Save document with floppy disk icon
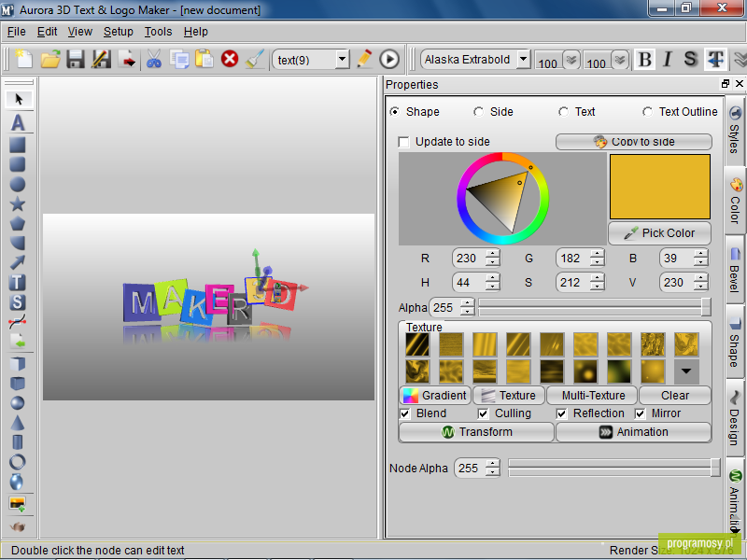 (76, 60)
